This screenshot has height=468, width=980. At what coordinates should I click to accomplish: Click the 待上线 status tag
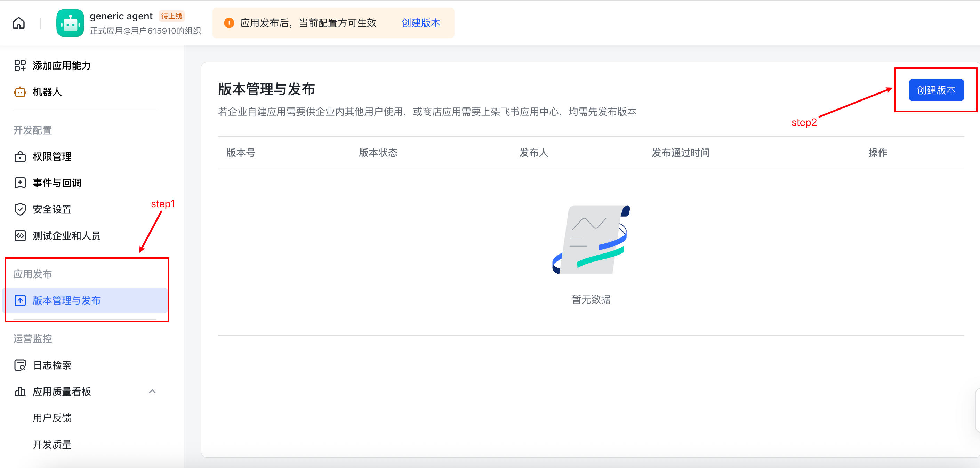coord(171,16)
